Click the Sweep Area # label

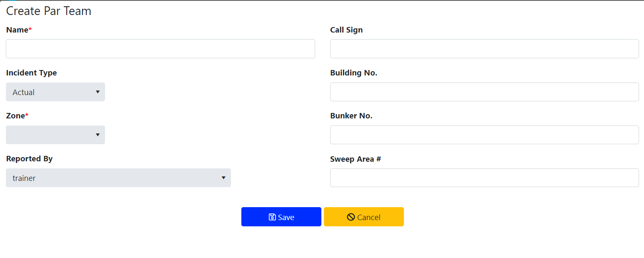coord(356,159)
